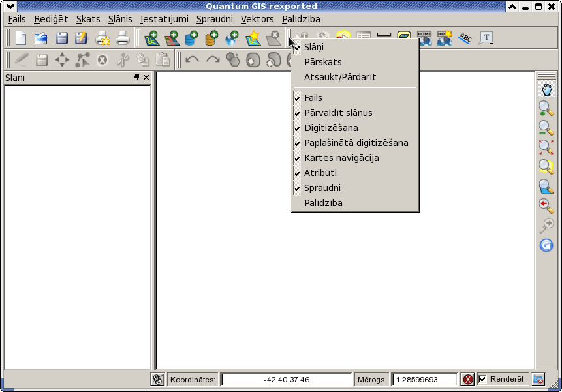The image size is (562, 392).
Task: Select the Zoom out magnifier
Action: 546,128
